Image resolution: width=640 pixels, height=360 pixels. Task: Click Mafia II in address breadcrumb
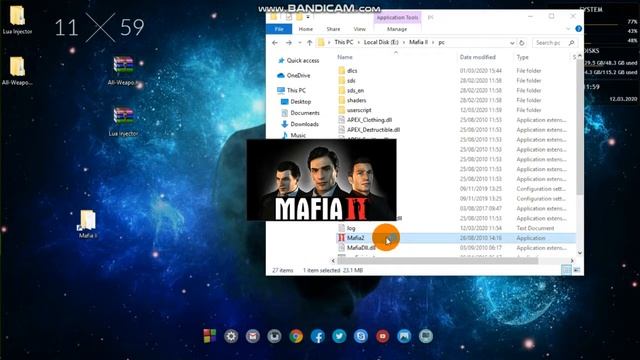click(x=418, y=42)
